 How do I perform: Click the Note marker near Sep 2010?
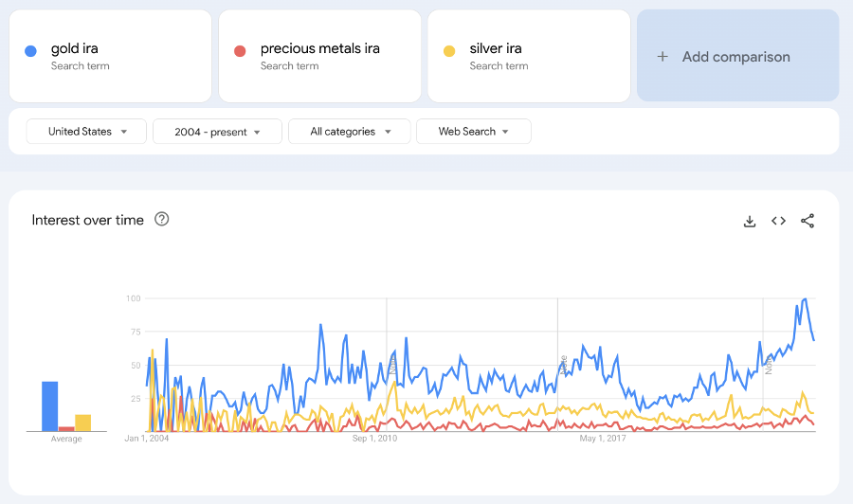pos(392,363)
